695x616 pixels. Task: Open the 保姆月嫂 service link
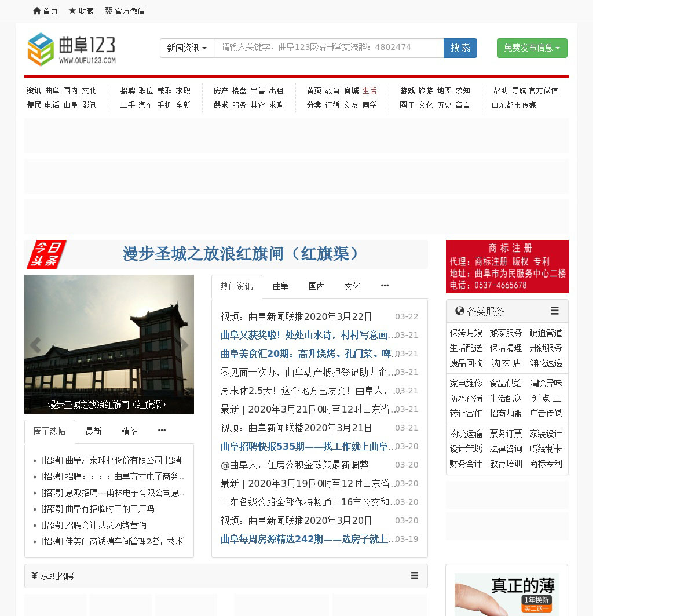pos(466,333)
